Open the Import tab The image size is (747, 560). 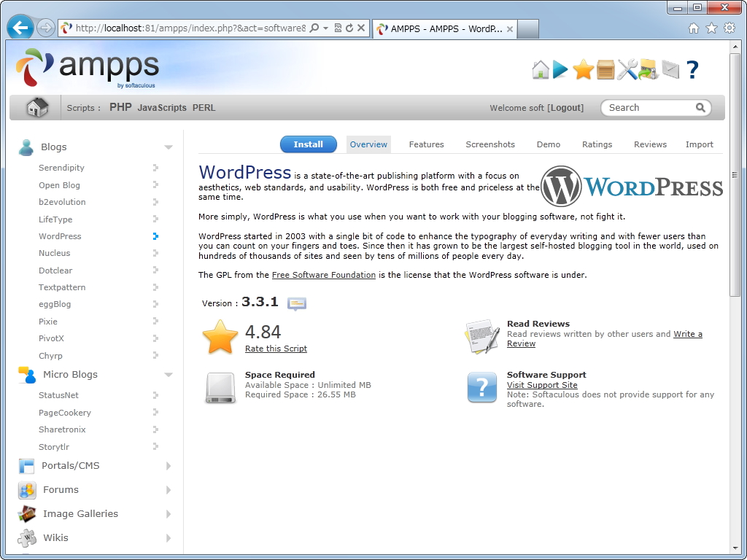pyautogui.click(x=700, y=144)
